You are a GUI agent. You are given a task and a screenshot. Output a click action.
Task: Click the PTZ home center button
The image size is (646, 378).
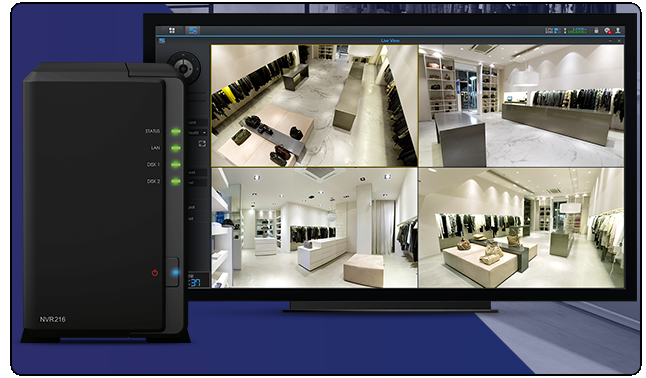click(x=184, y=68)
